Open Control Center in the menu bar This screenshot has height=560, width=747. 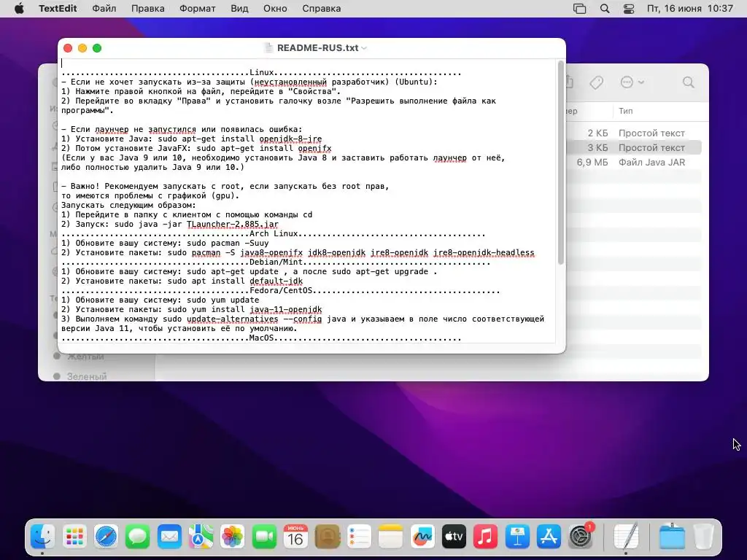click(629, 9)
